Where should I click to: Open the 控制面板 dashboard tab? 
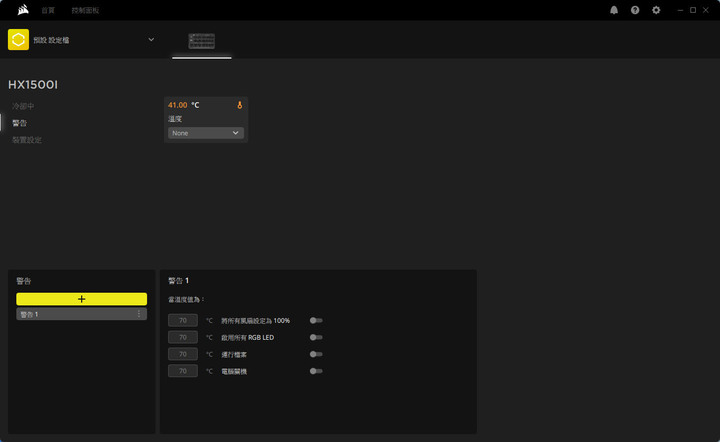tap(85, 10)
